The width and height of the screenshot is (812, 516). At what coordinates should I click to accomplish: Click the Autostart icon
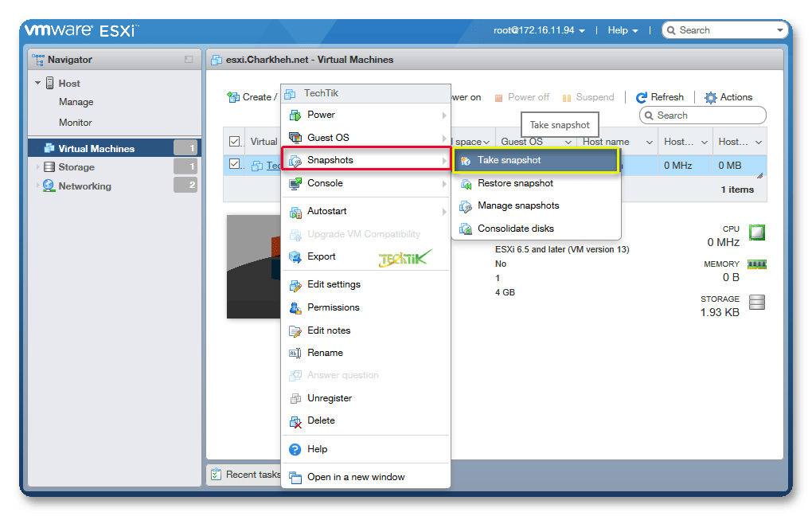(295, 211)
